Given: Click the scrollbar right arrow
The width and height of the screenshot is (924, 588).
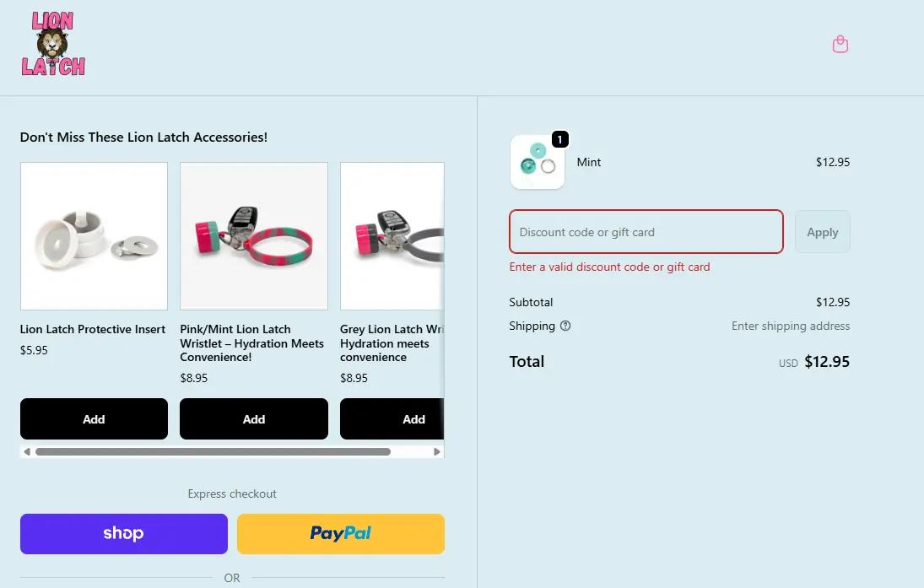Looking at the screenshot, I should 437,452.
